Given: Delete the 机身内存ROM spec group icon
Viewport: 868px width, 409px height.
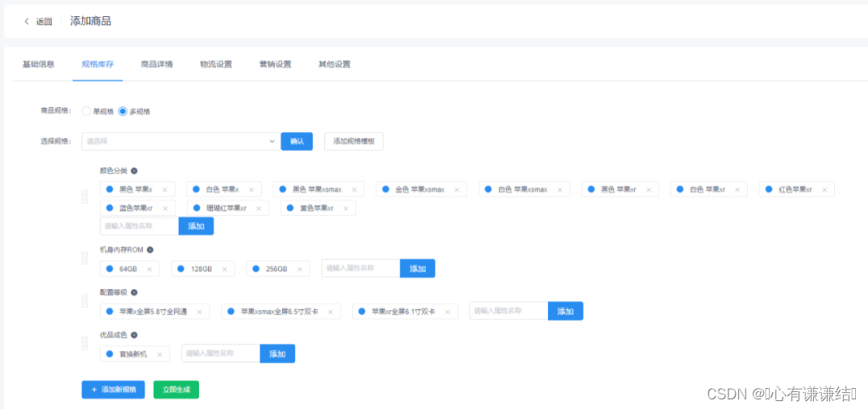Looking at the screenshot, I should [149, 250].
